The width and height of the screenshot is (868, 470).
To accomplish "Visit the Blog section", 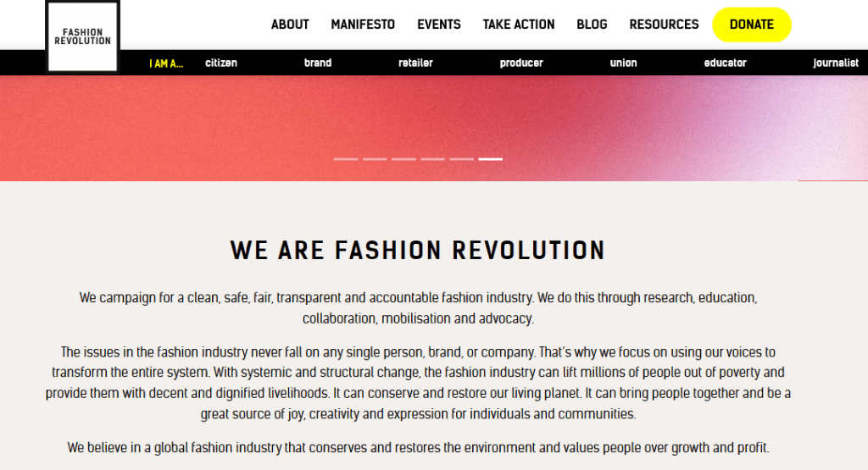I will pyautogui.click(x=592, y=25).
